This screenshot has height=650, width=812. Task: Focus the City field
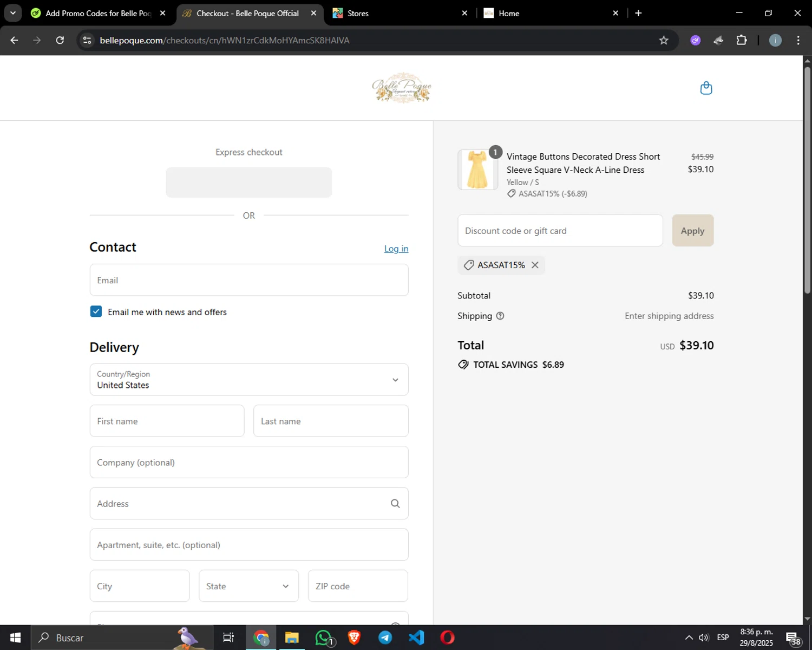(140, 586)
